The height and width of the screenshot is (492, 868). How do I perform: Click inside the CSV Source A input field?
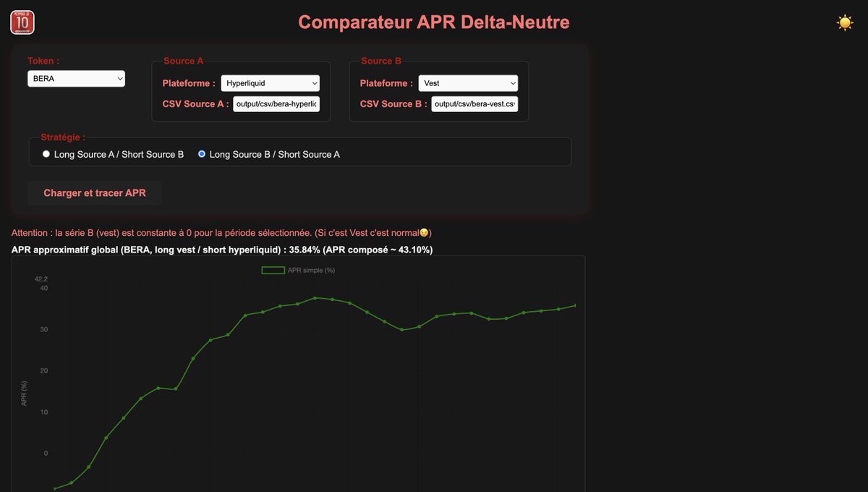point(276,103)
